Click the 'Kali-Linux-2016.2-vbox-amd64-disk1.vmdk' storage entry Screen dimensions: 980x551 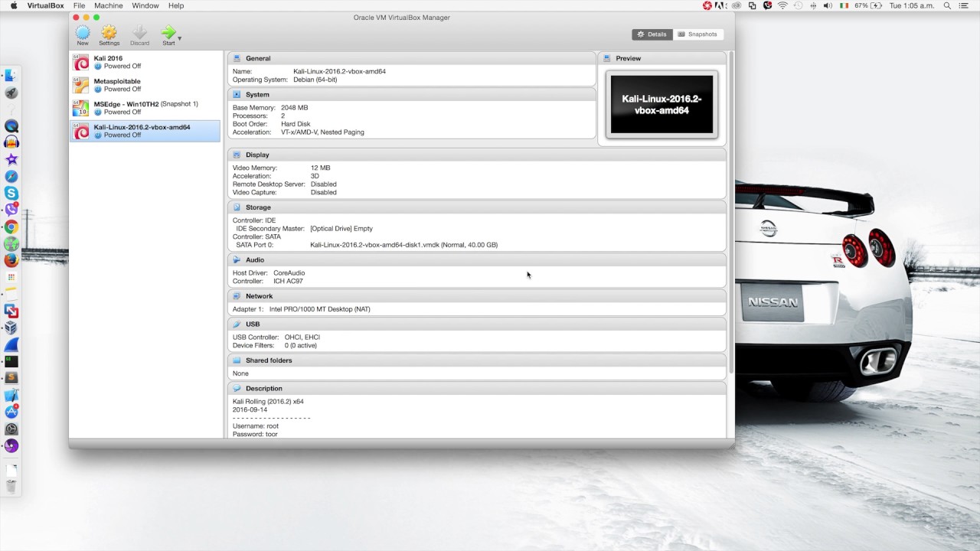coord(403,245)
